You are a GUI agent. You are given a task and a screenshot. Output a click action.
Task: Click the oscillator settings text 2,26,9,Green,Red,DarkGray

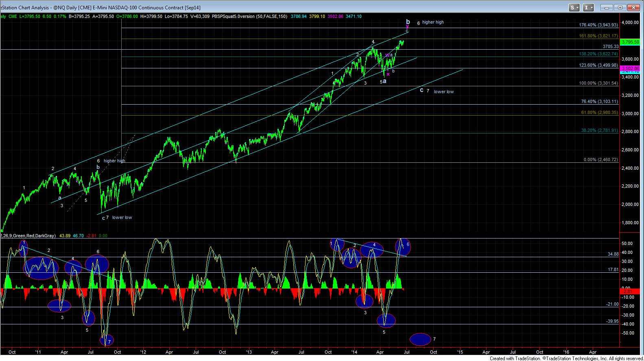coord(29,235)
